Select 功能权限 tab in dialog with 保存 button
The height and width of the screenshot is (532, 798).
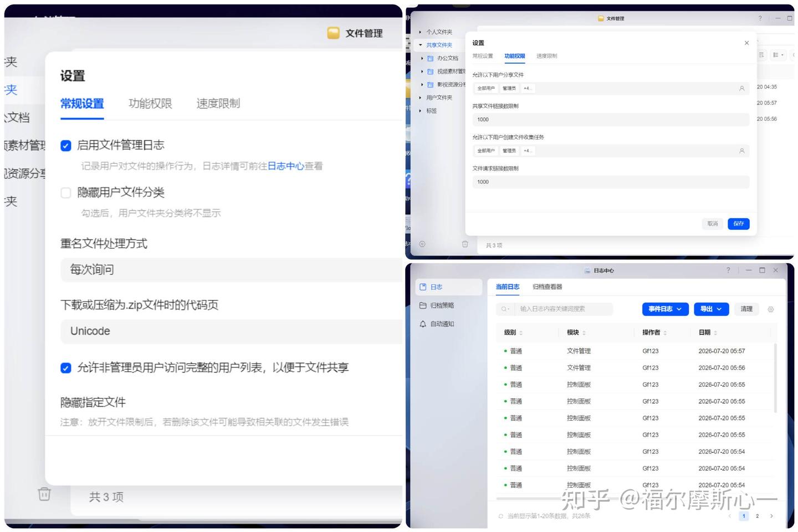515,56
